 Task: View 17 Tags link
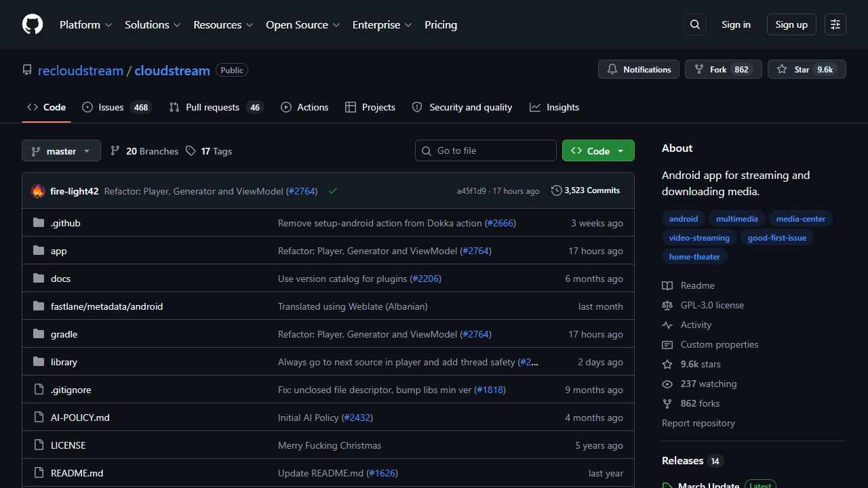[209, 151]
